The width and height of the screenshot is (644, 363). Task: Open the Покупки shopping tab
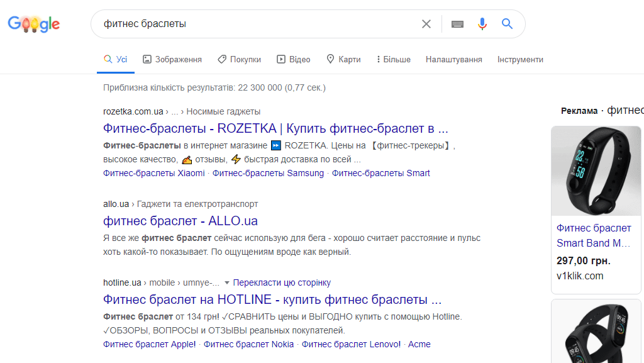pos(239,59)
